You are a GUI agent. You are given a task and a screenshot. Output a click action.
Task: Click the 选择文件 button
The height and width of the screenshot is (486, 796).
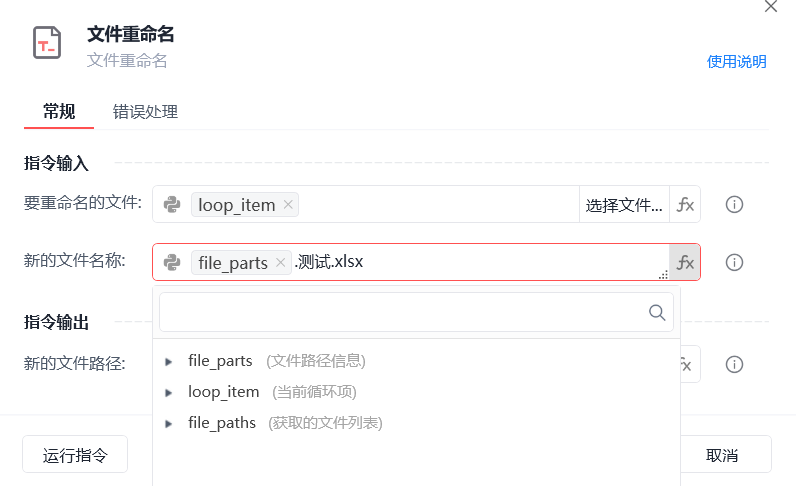[x=624, y=205]
